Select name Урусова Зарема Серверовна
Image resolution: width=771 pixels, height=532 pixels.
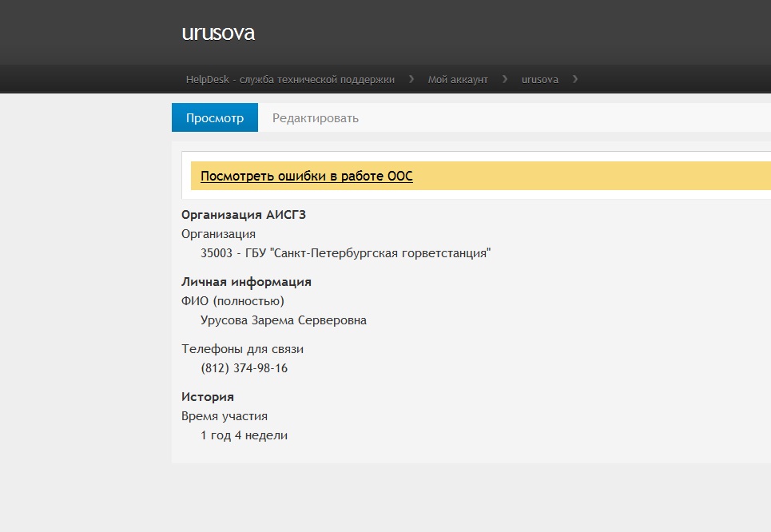pyautogui.click(x=284, y=320)
